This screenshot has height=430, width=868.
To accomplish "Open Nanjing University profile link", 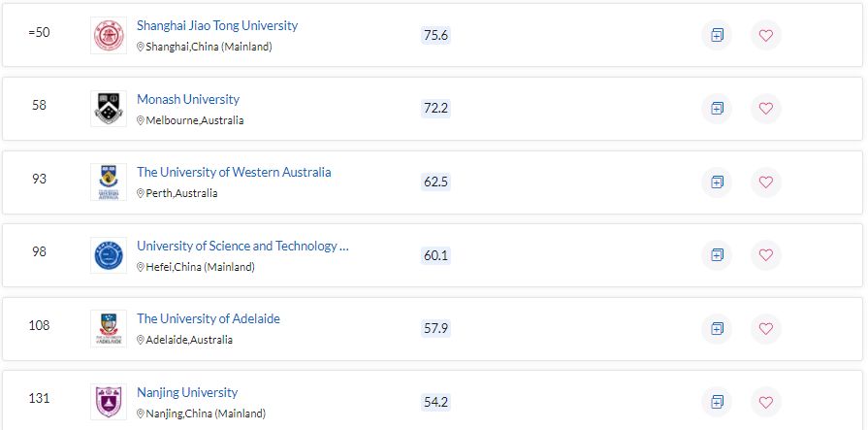I will point(187,392).
